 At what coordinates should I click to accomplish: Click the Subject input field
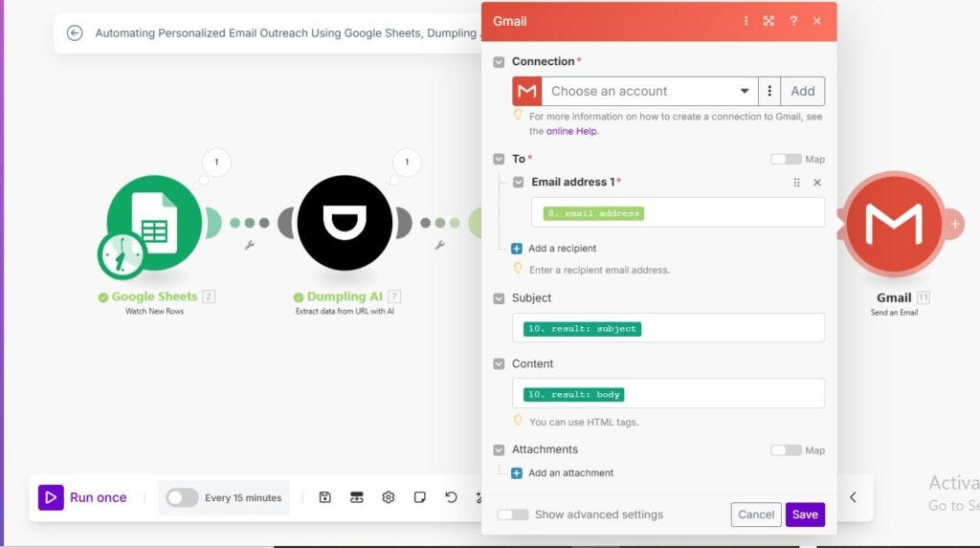[x=668, y=328]
